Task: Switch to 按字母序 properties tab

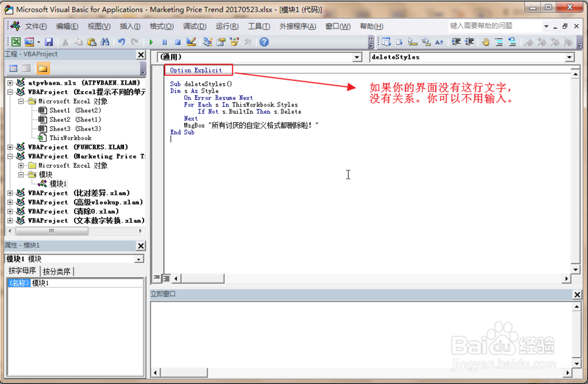Action: point(22,271)
